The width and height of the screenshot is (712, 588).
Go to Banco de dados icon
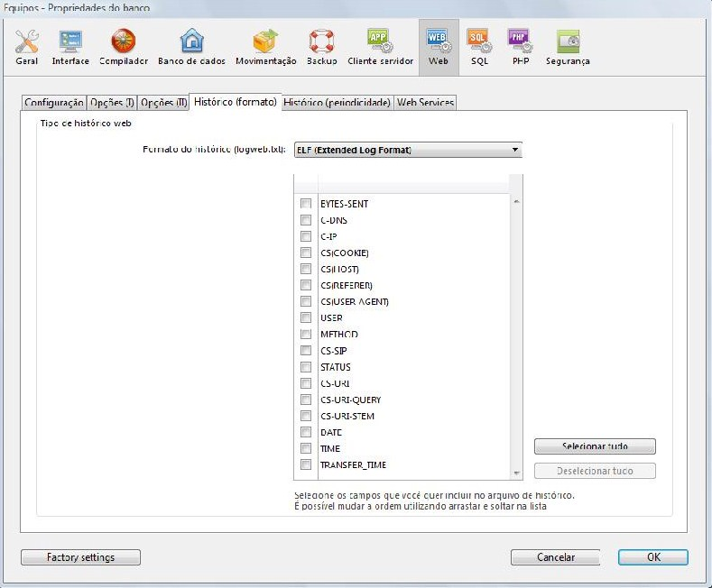pos(192,41)
